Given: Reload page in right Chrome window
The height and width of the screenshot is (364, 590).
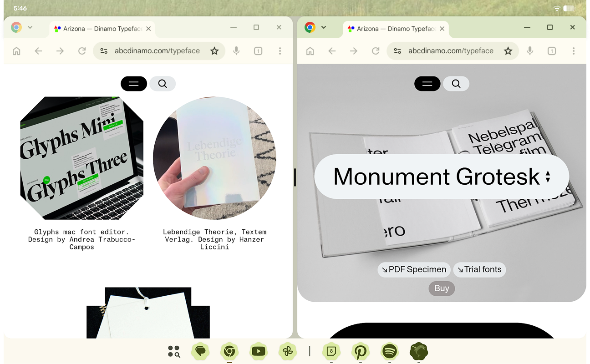Looking at the screenshot, I should [376, 51].
